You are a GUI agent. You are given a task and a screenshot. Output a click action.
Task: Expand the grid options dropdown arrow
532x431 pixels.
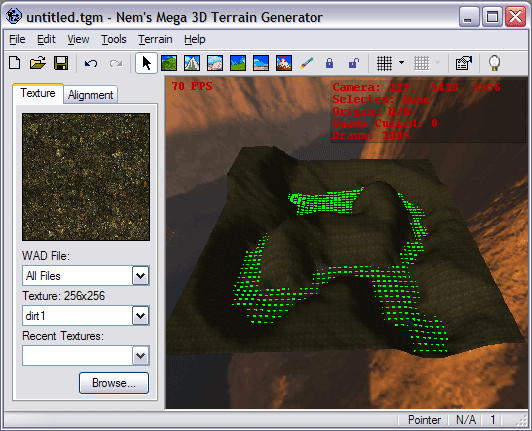click(x=401, y=63)
